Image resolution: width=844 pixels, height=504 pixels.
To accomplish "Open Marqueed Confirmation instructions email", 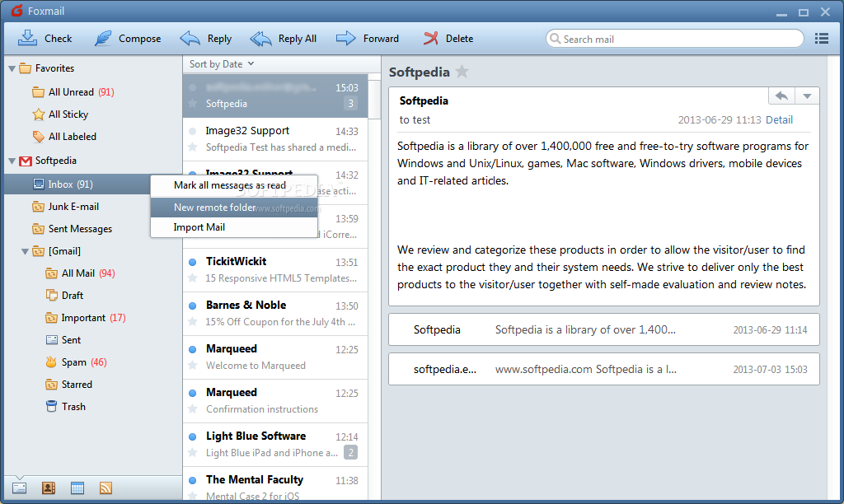I will (x=275, y=400).
